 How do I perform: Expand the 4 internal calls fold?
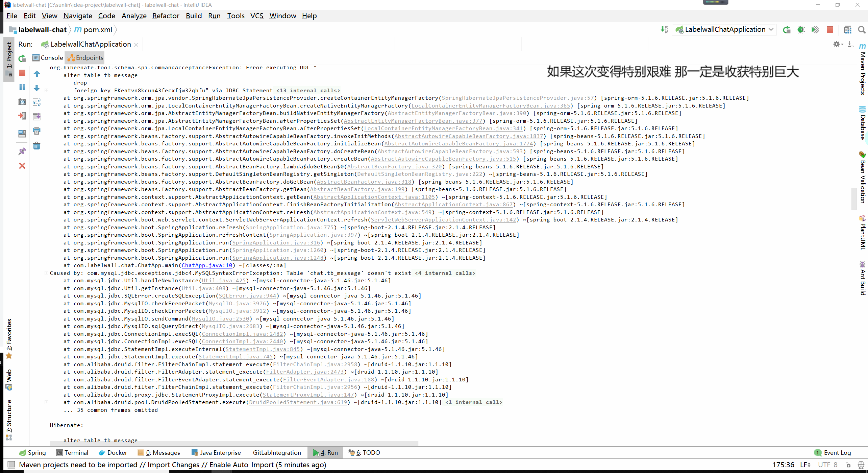(445, 273)
